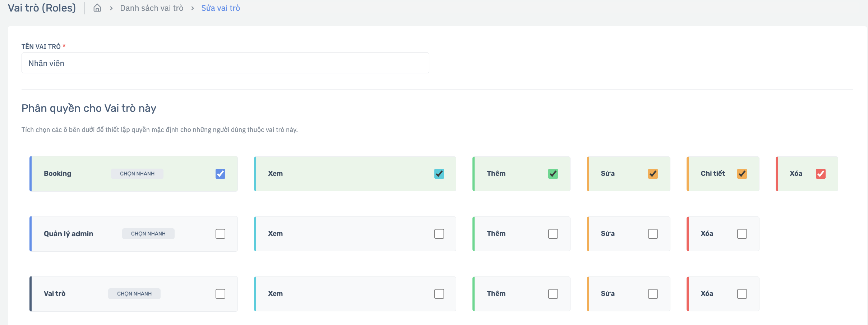Screen dimensions: 868x325
Task: Enable Sửa permission for Vai trò
Action: coord(653,294)
